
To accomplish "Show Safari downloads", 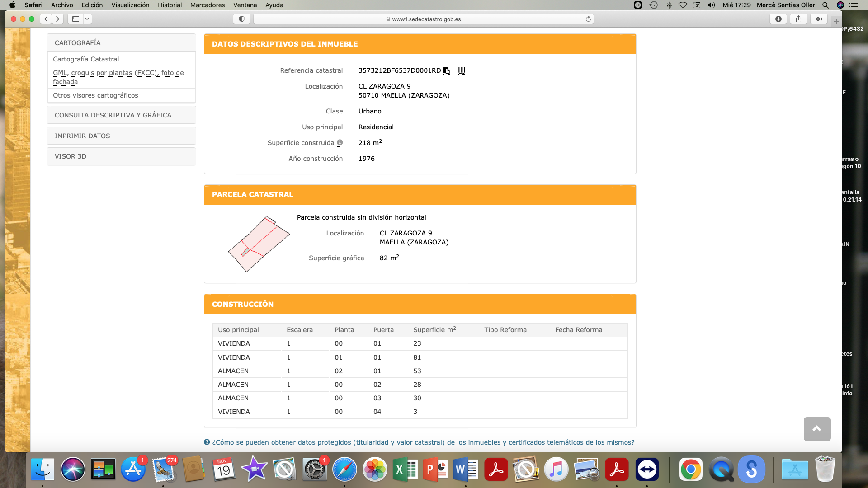I will pyautogui.click(x=778, y=19).
